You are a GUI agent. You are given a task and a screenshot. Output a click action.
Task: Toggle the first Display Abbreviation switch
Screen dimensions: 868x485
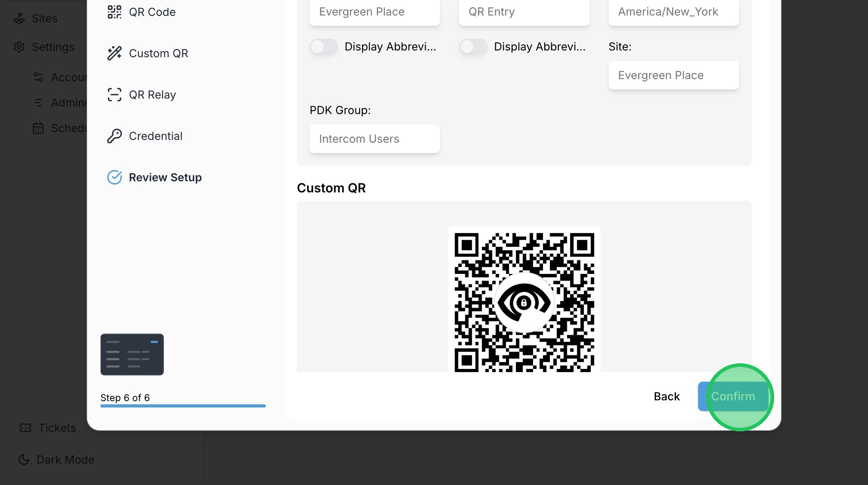click(324, 47)
